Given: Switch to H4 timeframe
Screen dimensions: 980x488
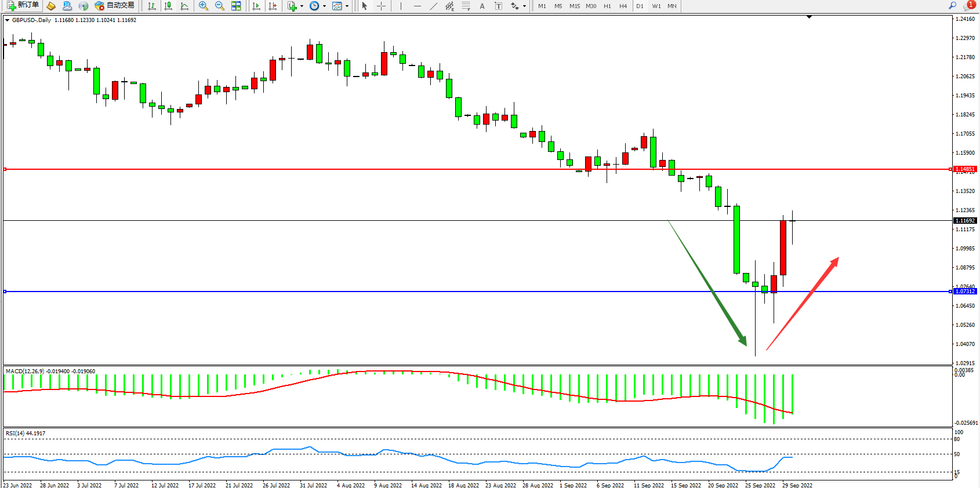Looking at the screenshot, I should pyautogui.click(x=623, y=6).
